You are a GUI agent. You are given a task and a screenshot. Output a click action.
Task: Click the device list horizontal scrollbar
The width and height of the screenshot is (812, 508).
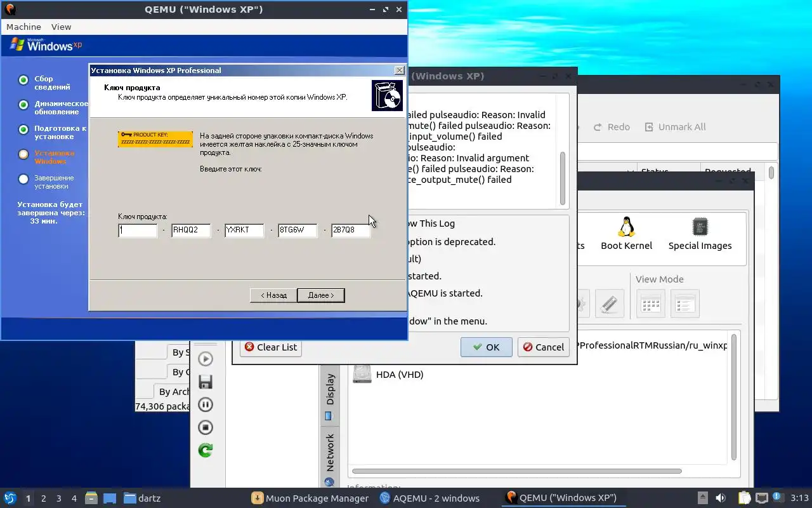(x=516, y=471)
